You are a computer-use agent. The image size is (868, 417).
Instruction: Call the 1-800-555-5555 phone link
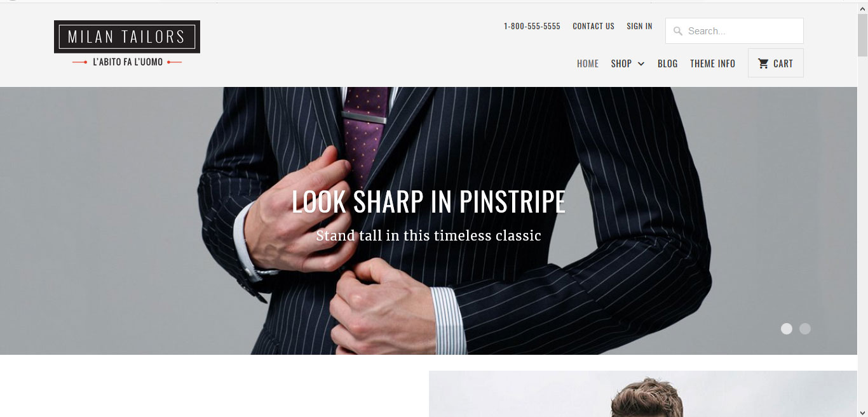tap(532, 26)
